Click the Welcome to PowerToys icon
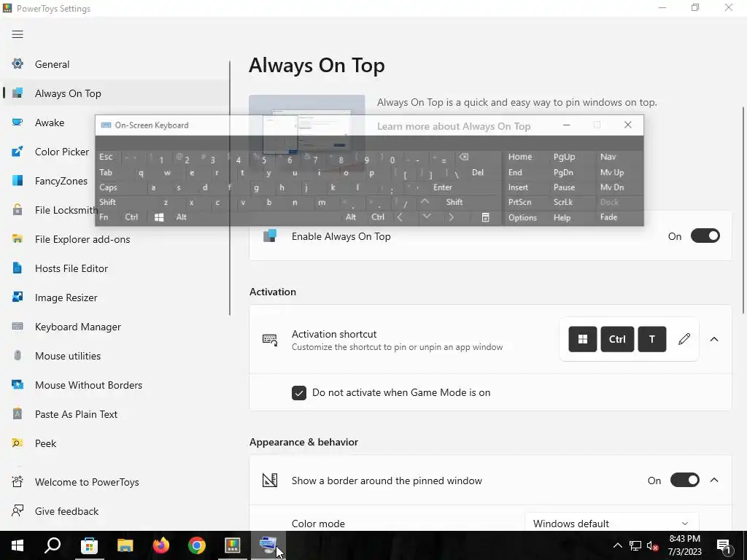 (18, 482)
